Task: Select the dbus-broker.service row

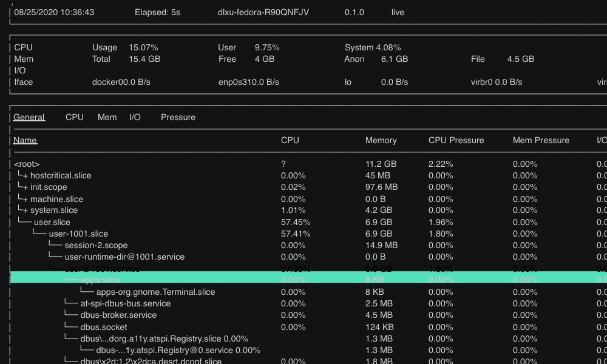Action: [118, 315]
